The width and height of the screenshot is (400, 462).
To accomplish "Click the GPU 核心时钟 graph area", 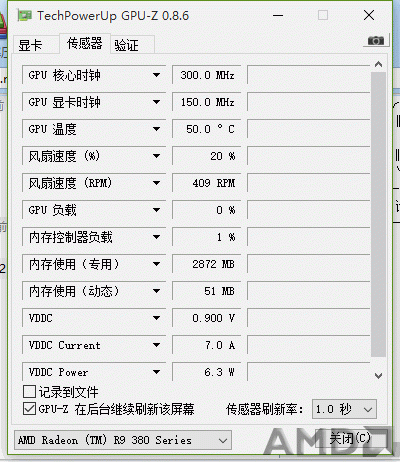I will point(309,75).
